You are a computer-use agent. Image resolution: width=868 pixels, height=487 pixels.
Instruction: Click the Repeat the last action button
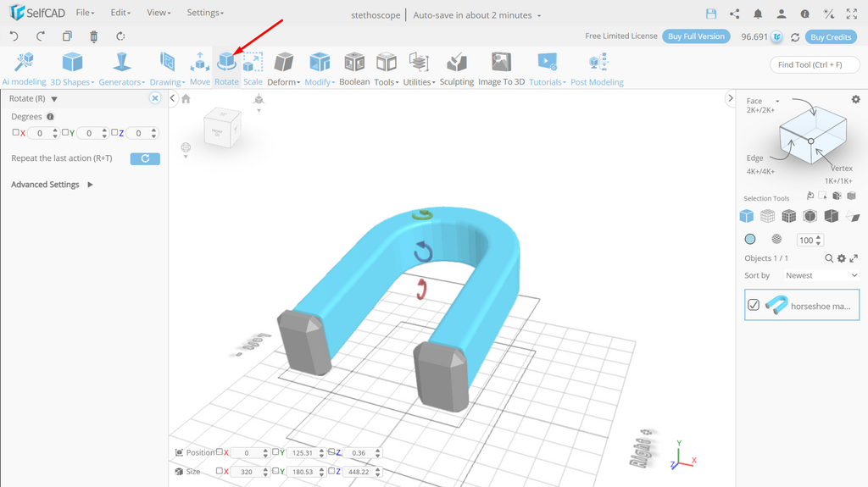145,159
